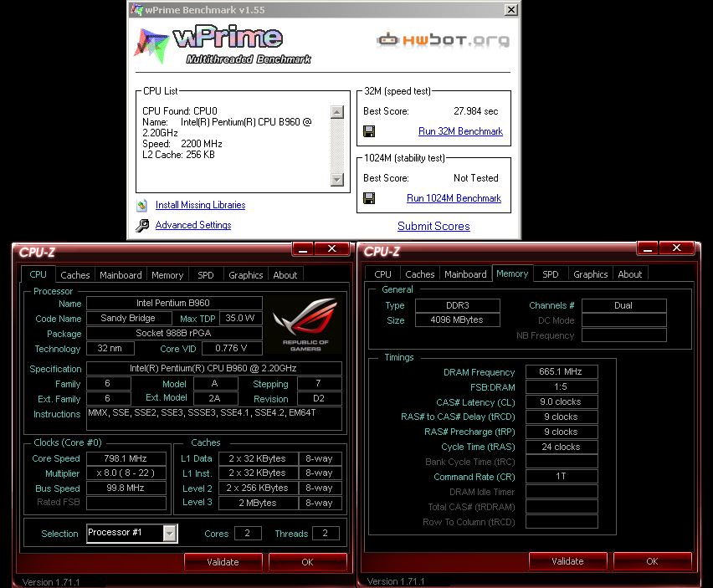Image resolution: width=713 pixels, height=588 pixels.
Task: Click Validate in right CPU-Z window
Action: [567, 561]
